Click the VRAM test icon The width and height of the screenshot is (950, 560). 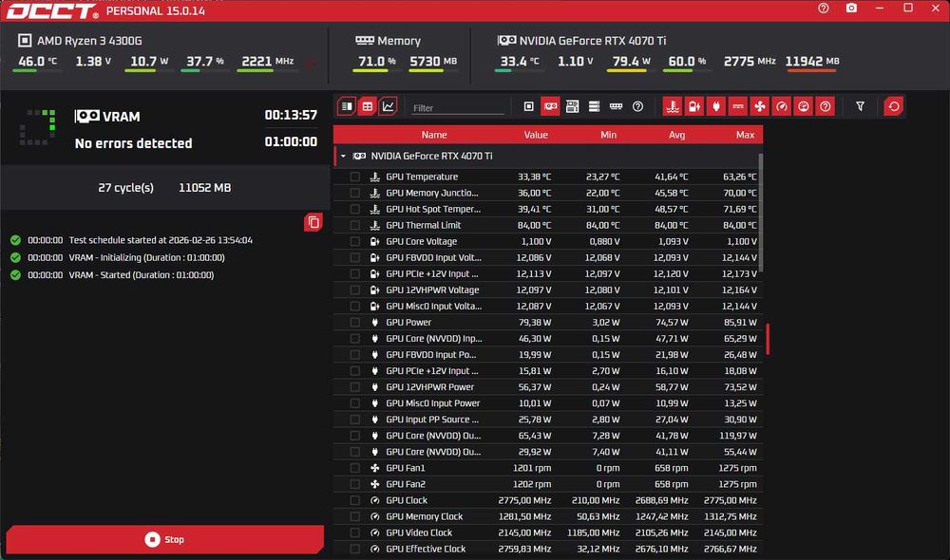click(86, 116)
